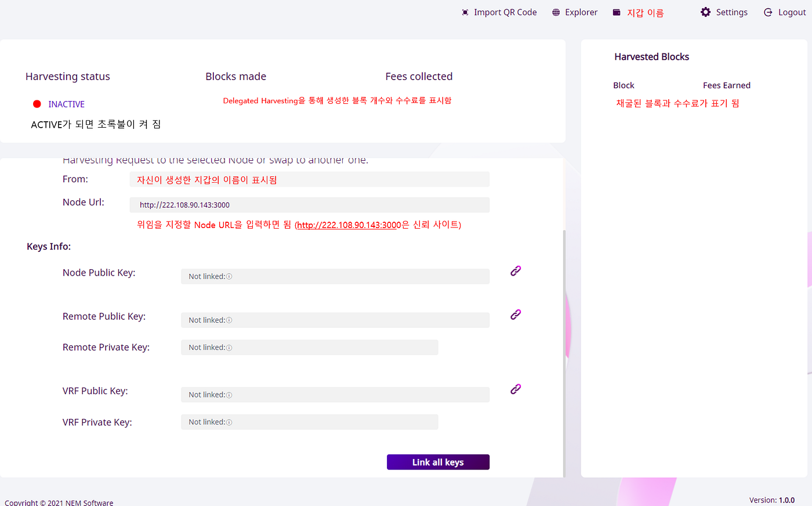The image size is (812, 506).
Task: Click the From: label
Action: coord(75,179)
